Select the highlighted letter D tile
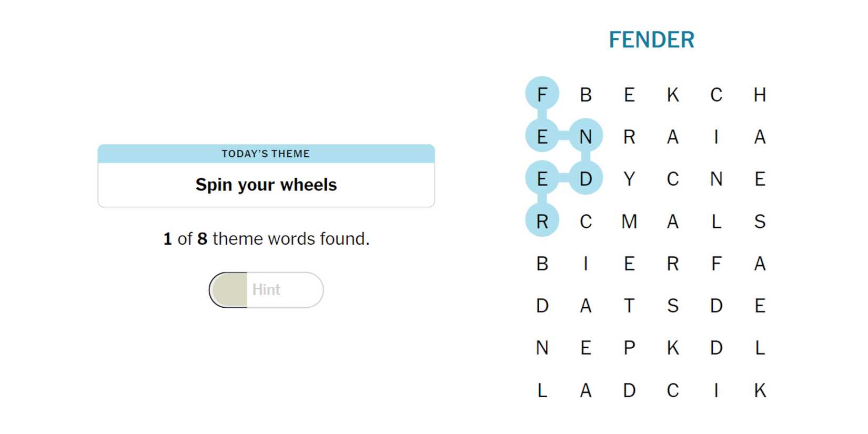The width and height of the screenshot is (868, 434). tap(586, 179)
